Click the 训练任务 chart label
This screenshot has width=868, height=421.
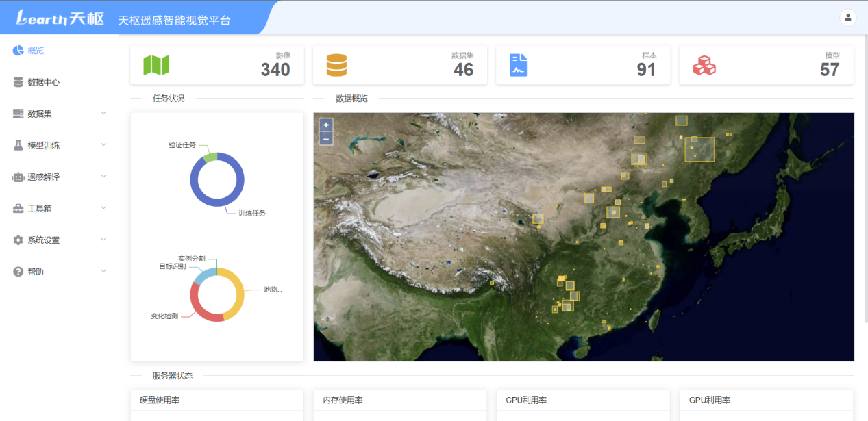click(x=252, y=213)
